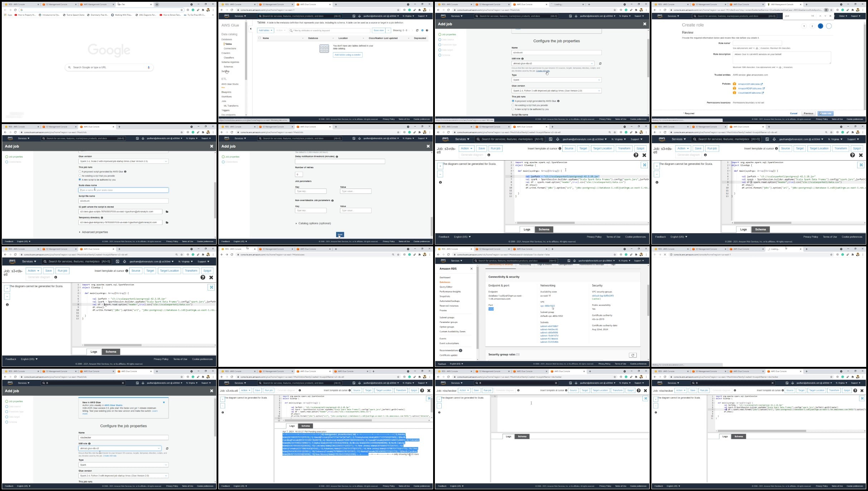Click IAM role info icon in s3-rds-etl window
Image resolution: width=868 pixels, height=491 pixels.
click(x=523, y=59)
